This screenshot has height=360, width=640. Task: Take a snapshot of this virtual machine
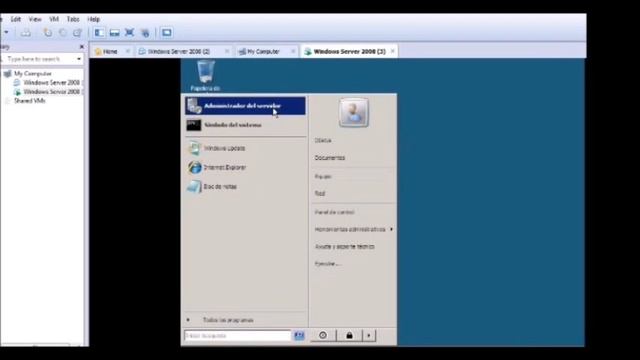click(48, 33)
